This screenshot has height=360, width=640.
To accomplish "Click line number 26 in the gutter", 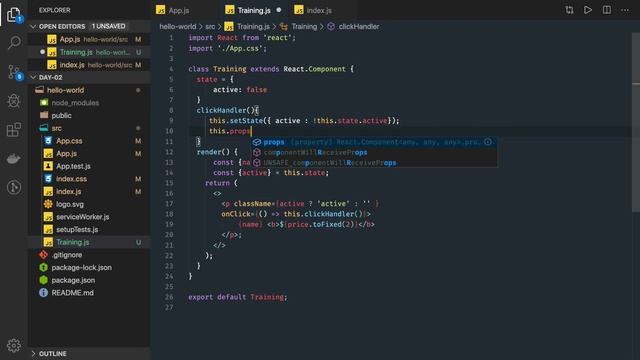I will (x=169, y=297).
